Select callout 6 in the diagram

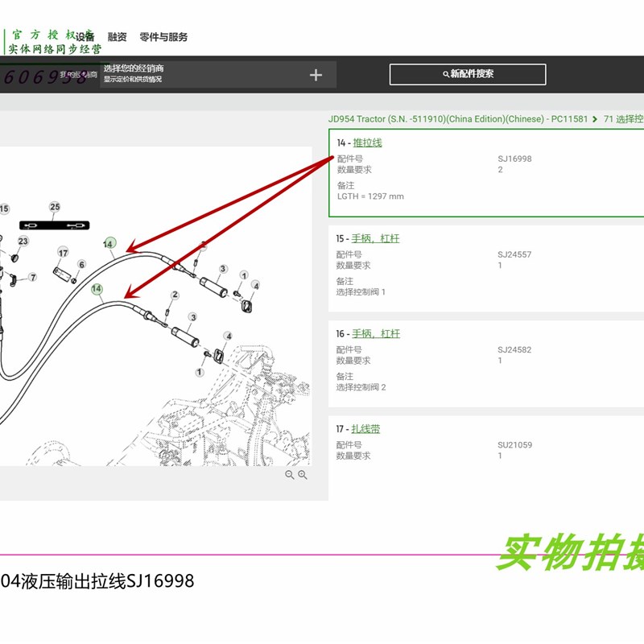82,264
